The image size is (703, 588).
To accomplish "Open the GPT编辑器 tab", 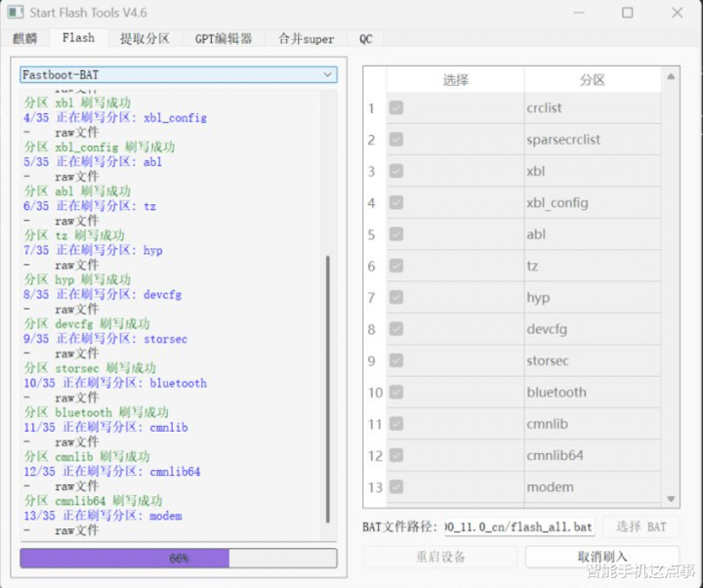I will [224, 38].
